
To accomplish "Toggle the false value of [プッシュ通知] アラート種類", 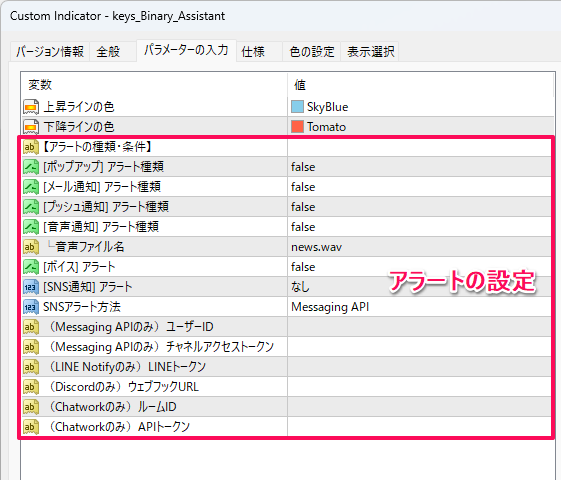I will pos(419,207).
